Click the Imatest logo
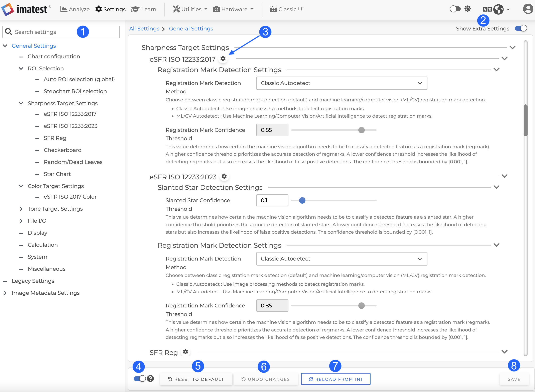The image size is (535, 392). coord(26,9)
